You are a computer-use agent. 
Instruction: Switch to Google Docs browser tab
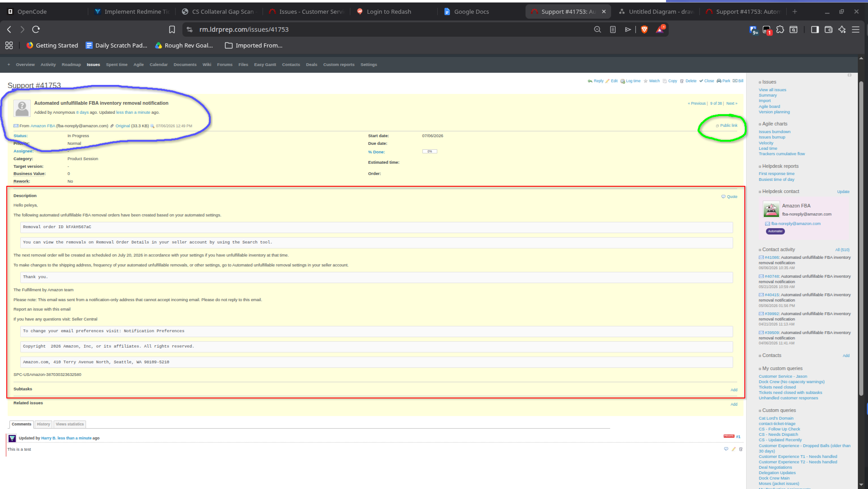point(471,12)
